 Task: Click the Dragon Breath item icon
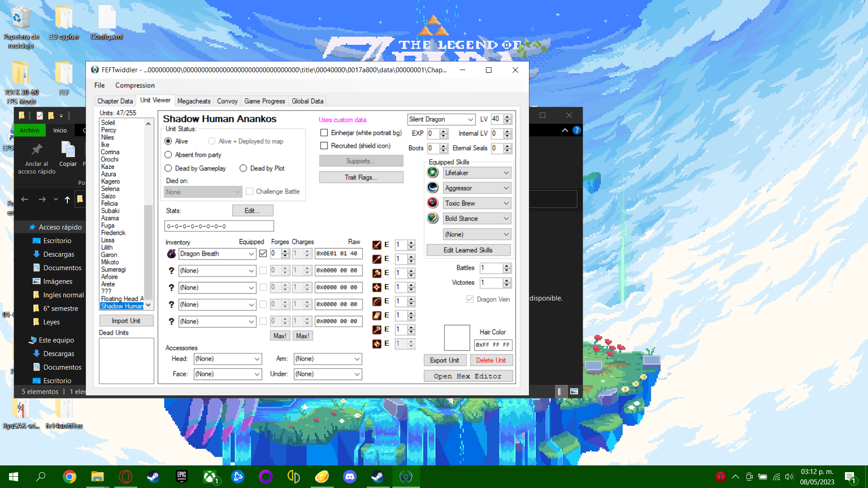[171, 254]
